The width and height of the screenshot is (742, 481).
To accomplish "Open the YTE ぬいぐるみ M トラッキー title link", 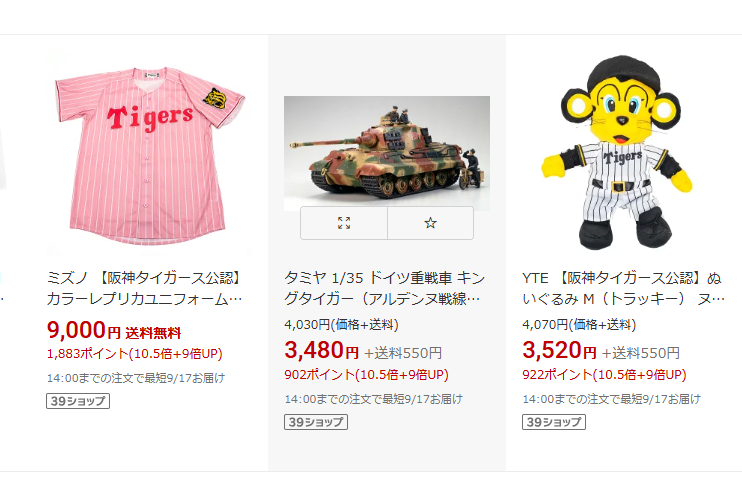I will coord(624,288).
